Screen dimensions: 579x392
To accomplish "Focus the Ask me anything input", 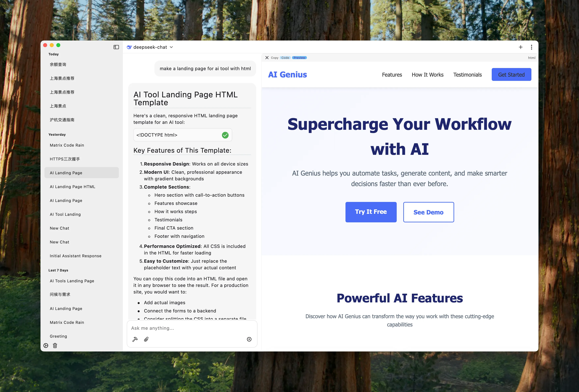I will (192, 328).
